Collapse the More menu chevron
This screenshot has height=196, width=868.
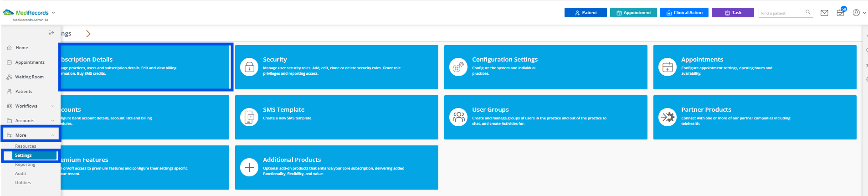coord(52,135)
